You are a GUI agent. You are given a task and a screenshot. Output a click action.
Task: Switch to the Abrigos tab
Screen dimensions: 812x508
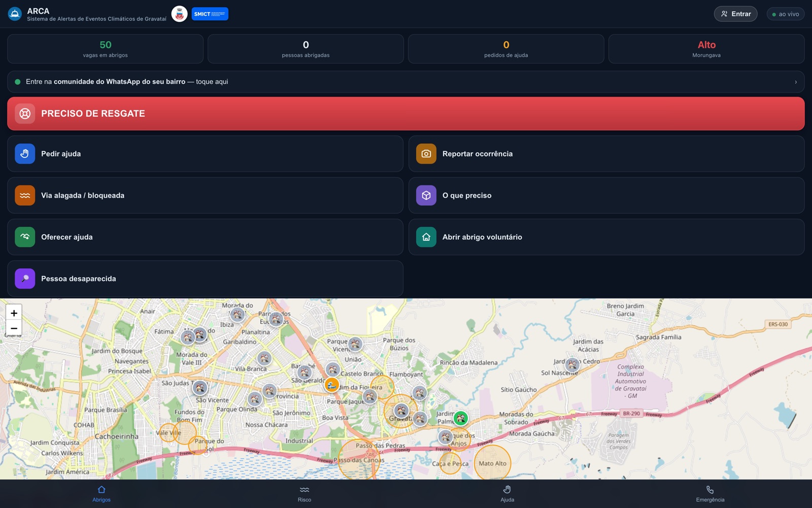101,493
